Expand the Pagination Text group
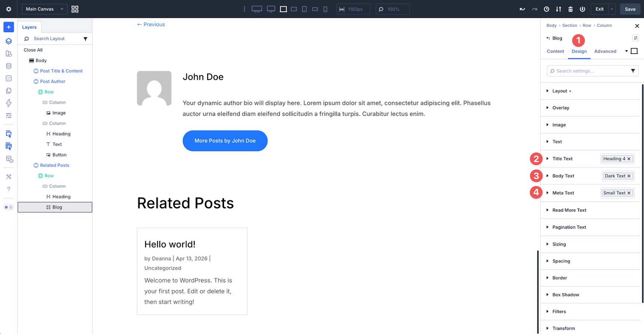Viewport: 644px width, 334px height. [x=591, y=227]
